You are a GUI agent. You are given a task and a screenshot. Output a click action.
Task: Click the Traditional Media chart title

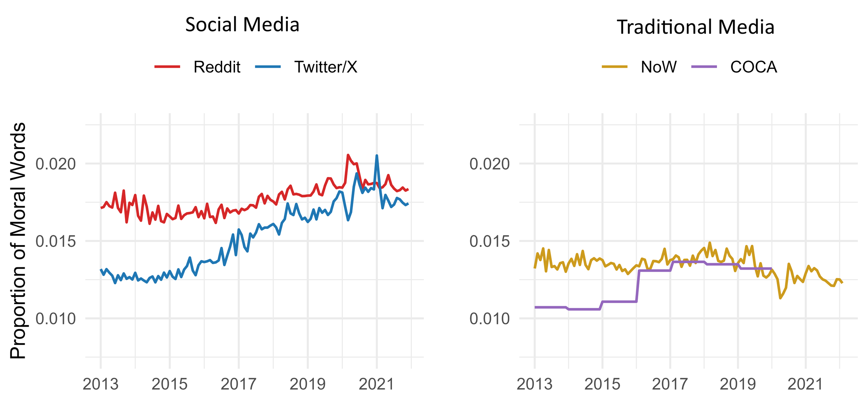pyautogui.click(x=695, y=27)
